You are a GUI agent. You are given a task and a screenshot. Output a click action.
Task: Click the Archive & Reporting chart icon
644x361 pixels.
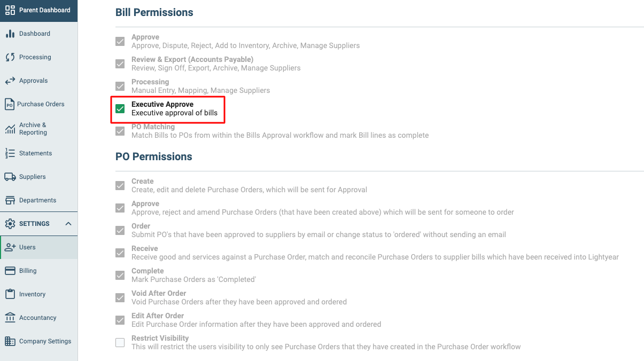10,129
